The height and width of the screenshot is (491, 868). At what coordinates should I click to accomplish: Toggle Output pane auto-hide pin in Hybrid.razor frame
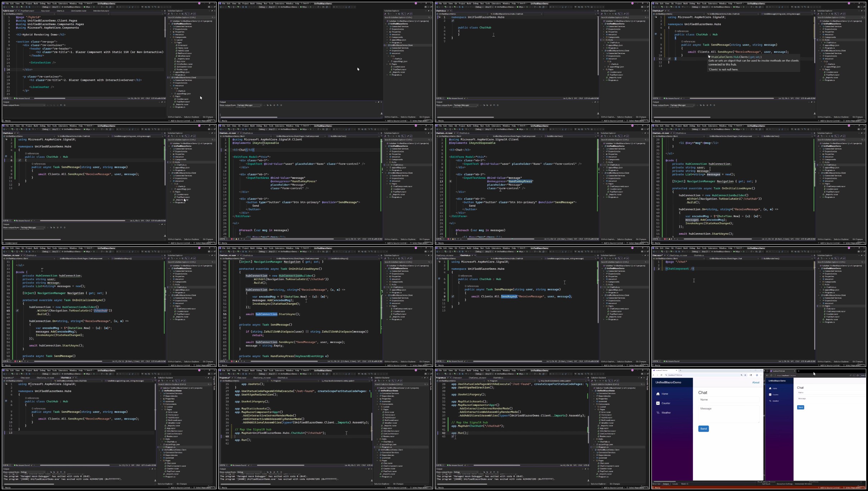click(162, 102)
